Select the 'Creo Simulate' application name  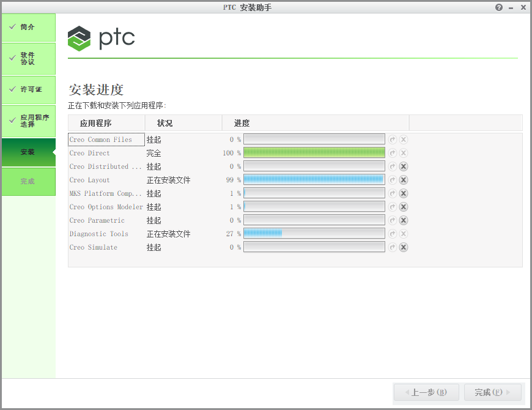point(94,247)
